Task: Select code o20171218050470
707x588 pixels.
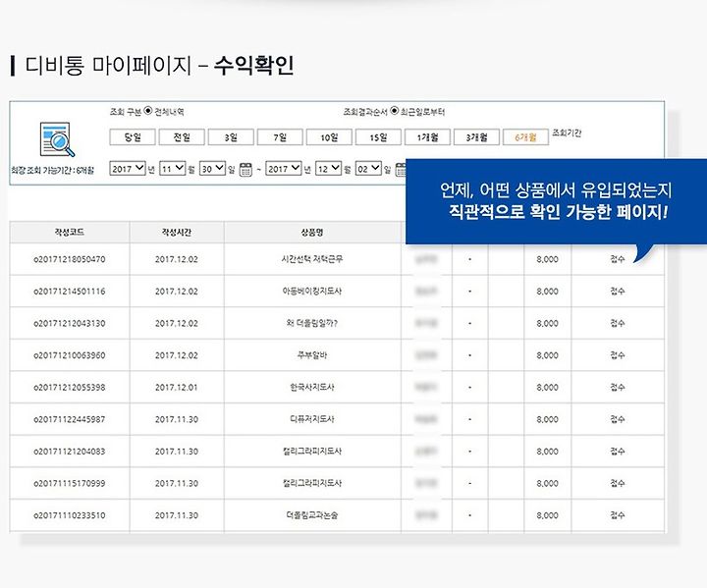Action: click(x=70, y=259)
